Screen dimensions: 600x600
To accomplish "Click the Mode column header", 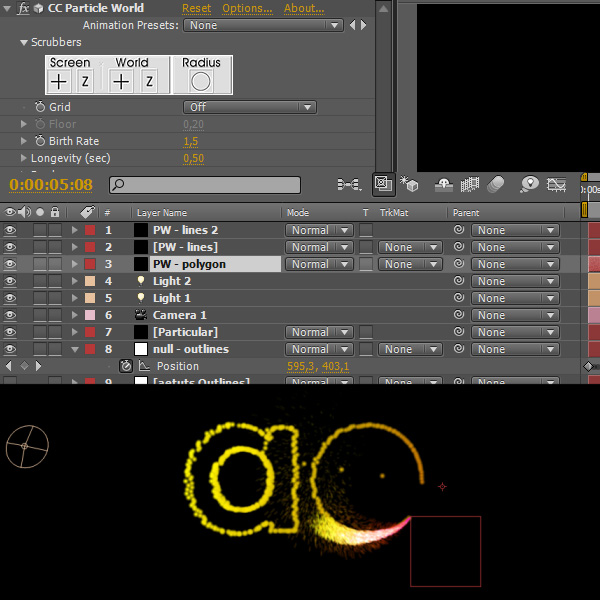I will click(x=298, y=213).
